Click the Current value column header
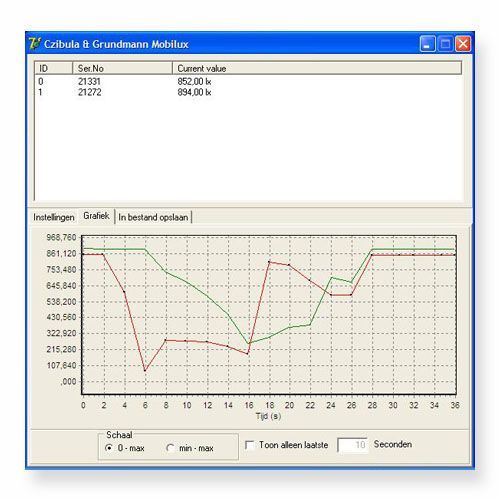This screenshot has width=500, height=500. point(317,68)
